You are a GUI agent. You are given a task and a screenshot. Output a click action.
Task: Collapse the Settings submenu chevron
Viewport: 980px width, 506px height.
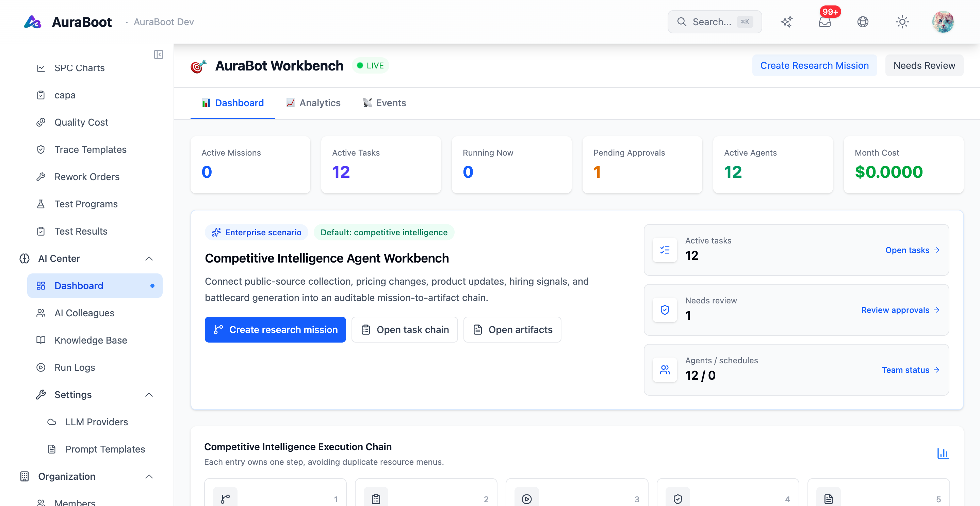click(149, 395)
